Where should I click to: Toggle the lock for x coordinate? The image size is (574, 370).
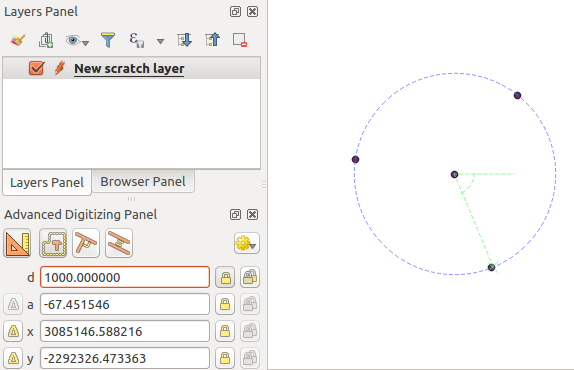coord(225,331)
